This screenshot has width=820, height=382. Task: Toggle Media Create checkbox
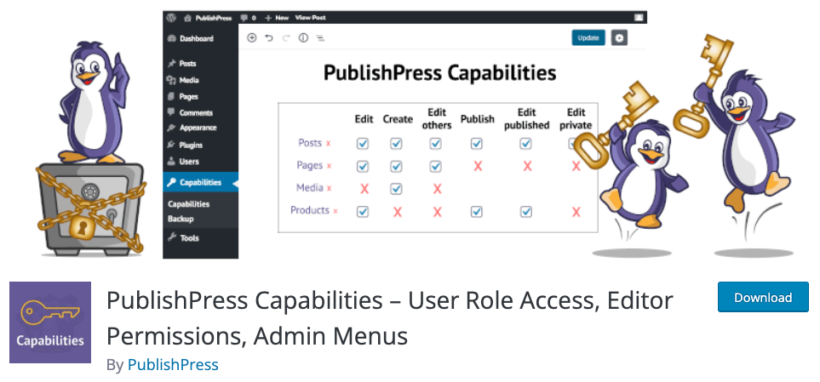tap(396, 189)
